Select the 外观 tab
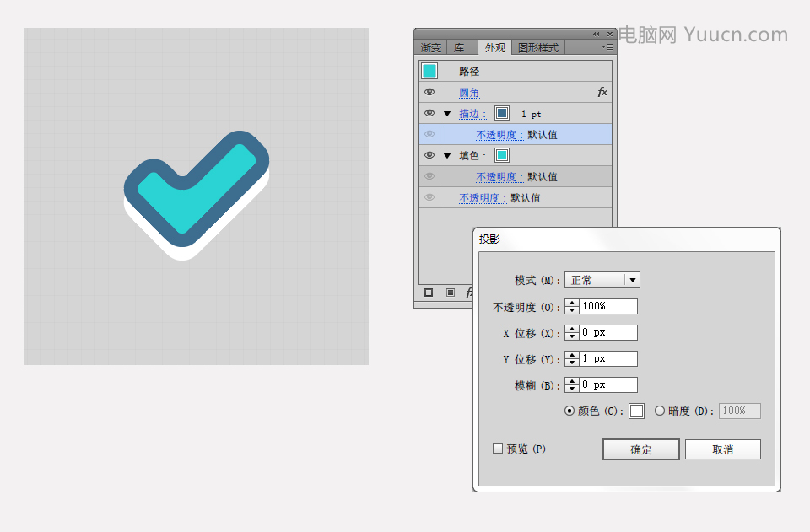The image size is (810, 532). [x=495, y=47]
